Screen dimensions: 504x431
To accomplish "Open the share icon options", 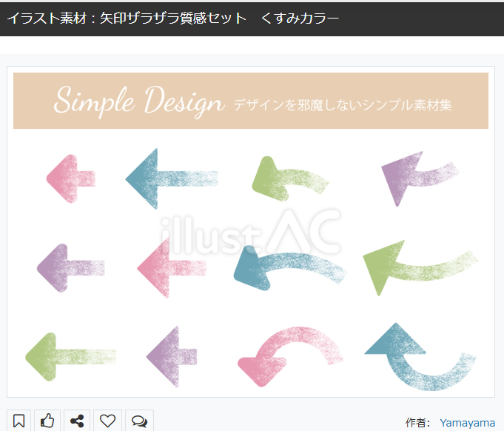I will (x=77, y=421).
